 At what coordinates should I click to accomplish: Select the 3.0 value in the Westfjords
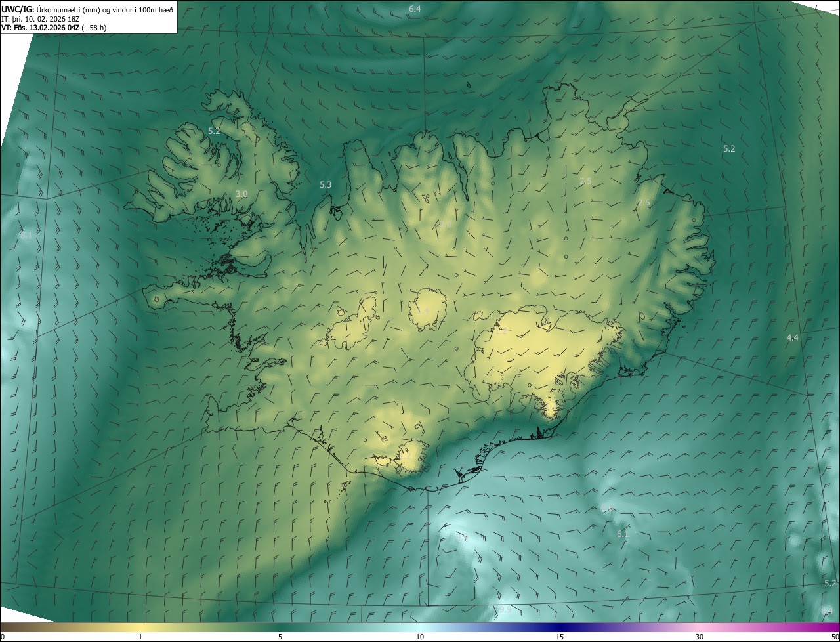tap(241, 194)
